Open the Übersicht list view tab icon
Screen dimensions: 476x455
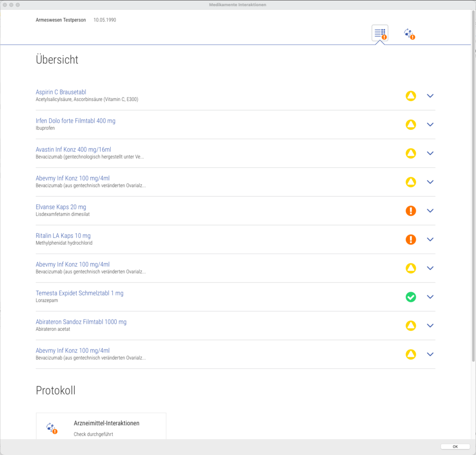[x=380, y=33]
